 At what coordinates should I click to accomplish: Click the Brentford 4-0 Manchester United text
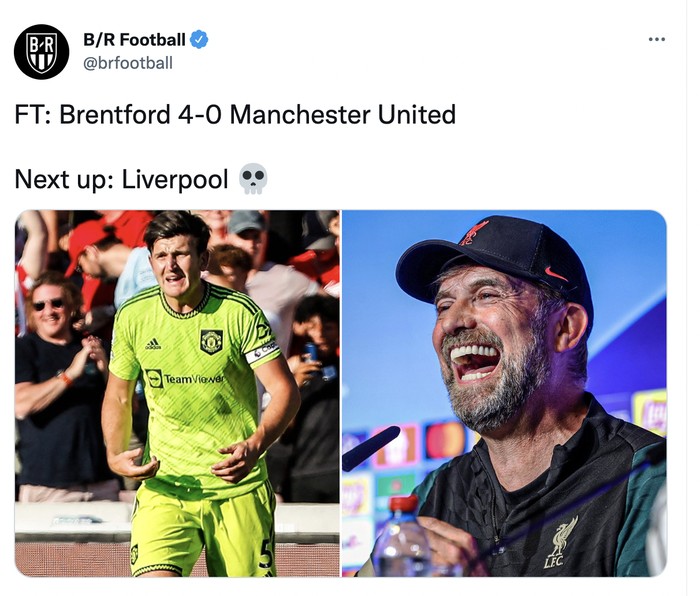pyautogui.click(x=235, y=114)
